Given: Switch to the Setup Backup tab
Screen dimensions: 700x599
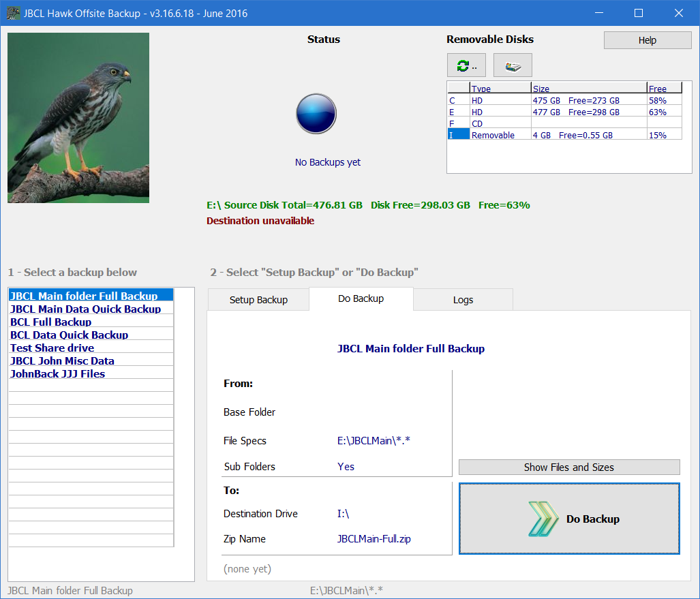Looking at the screenshot, I should [x=258, y=300].
